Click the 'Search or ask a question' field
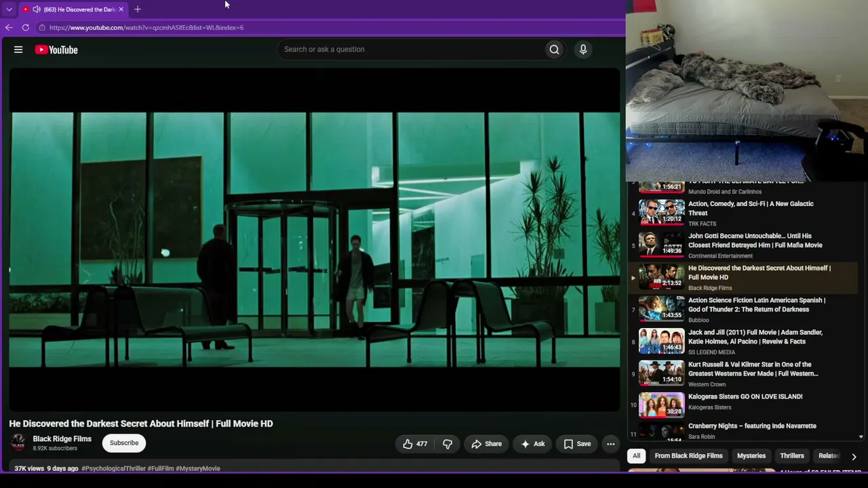This screenshot has height=488, width=868. point(412,49)
